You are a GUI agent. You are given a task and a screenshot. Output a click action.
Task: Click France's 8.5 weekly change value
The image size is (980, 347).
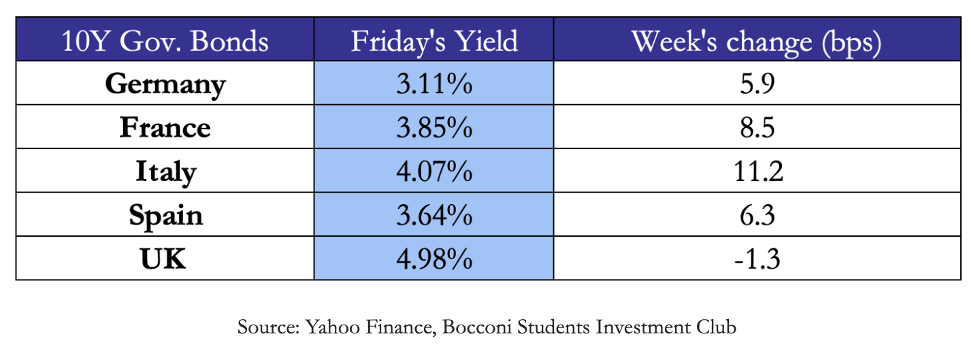pyautogui.click(x=756, y=128)
